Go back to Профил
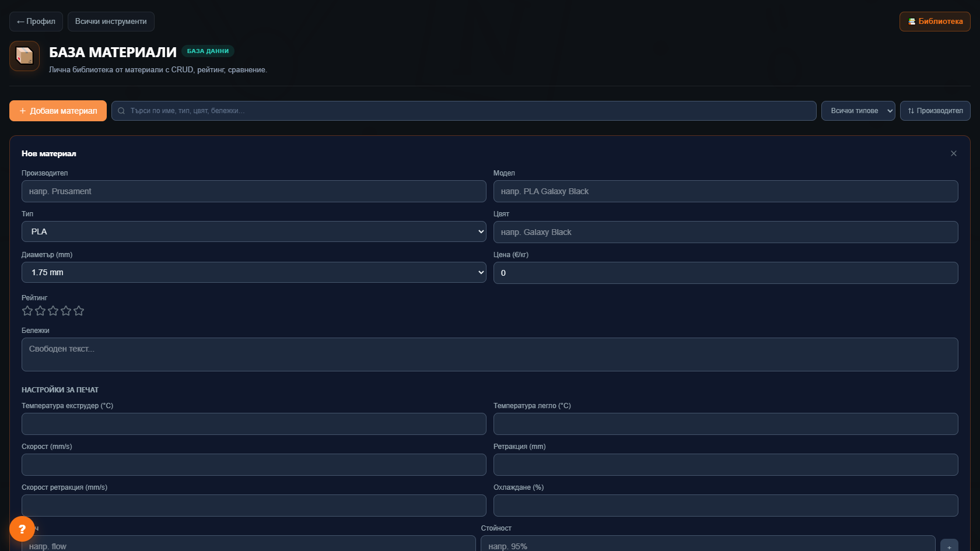 point(36,22)
